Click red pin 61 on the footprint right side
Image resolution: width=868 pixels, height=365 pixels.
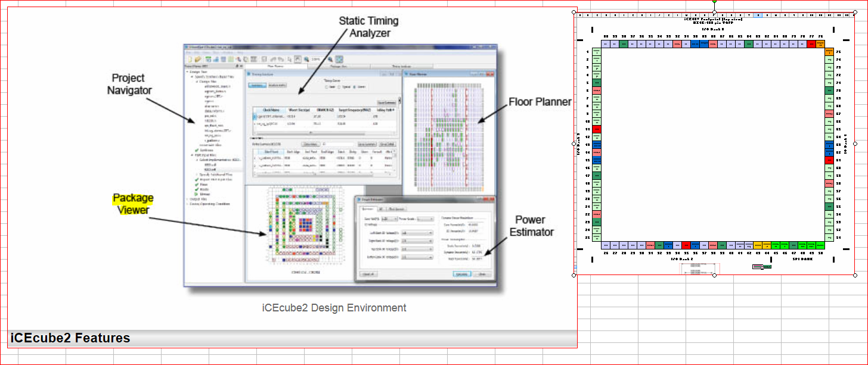(x=829, y=160)
